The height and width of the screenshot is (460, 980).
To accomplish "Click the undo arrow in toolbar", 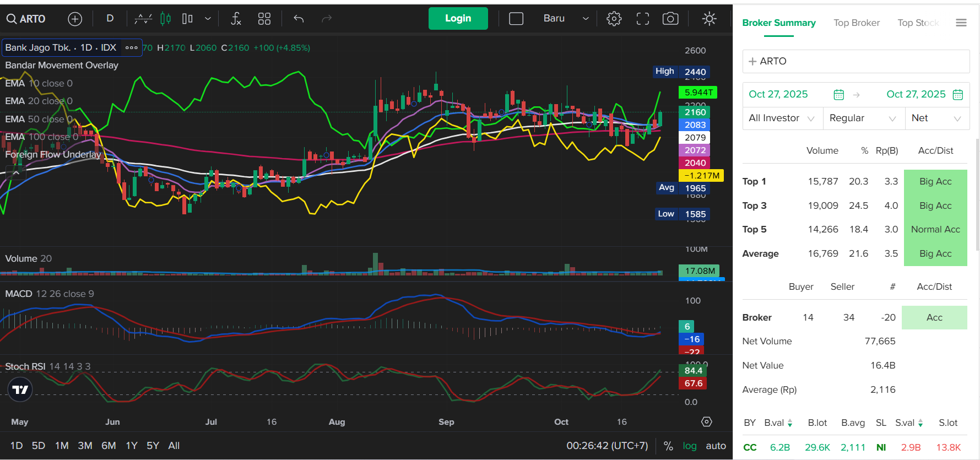I will [299, 19].
